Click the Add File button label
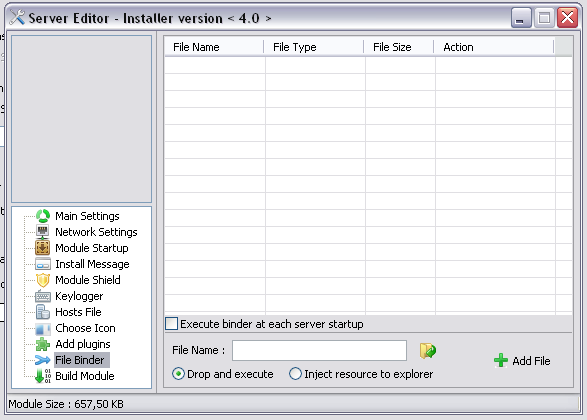The image size is (587, 420). click(x=531, y=361)
